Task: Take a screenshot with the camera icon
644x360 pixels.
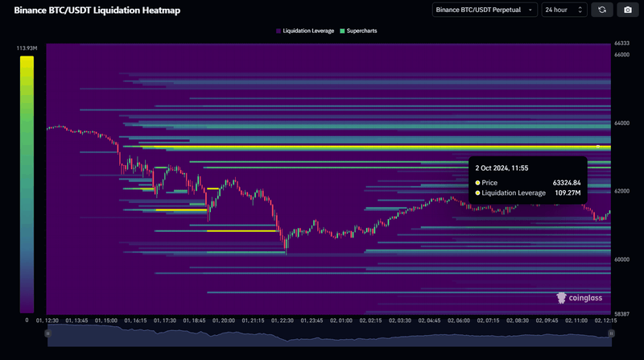Action: pyautogui.click(x=628, y=10)
